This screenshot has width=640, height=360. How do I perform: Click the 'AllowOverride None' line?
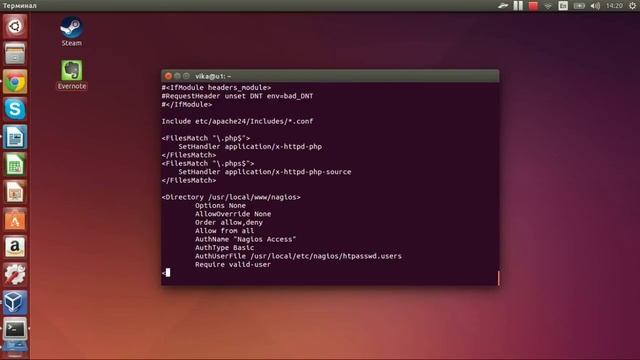click(233, 214)
